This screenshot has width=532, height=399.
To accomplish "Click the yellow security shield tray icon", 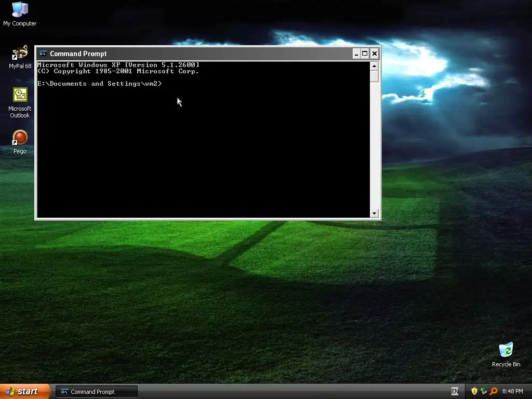I will pyautogui.click(x=474, y=391).
